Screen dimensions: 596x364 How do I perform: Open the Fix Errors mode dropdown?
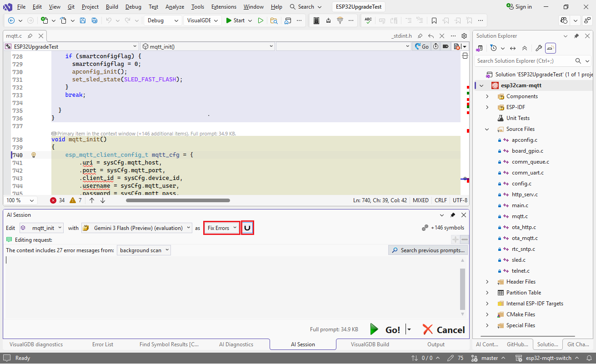point(221,228)
